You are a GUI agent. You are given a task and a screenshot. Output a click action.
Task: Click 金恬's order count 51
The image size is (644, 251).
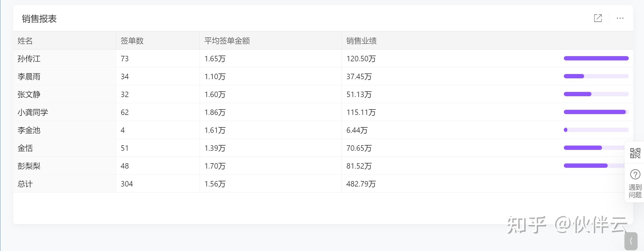[x=125, y=148]
